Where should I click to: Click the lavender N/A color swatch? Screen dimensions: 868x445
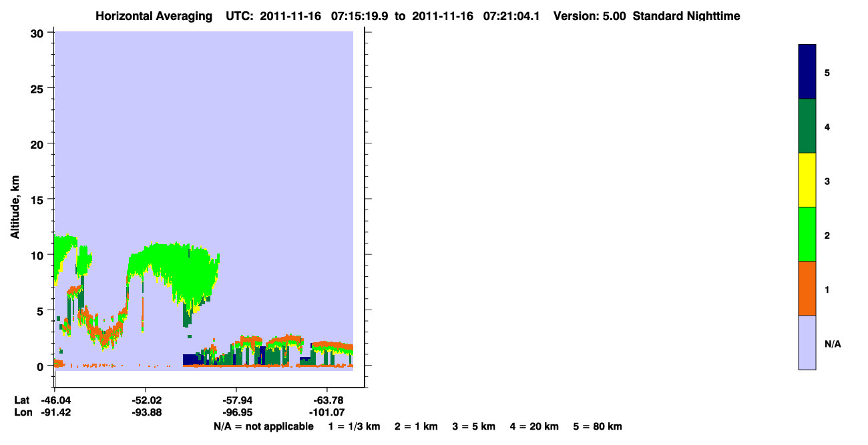click(x=807, y=342)
